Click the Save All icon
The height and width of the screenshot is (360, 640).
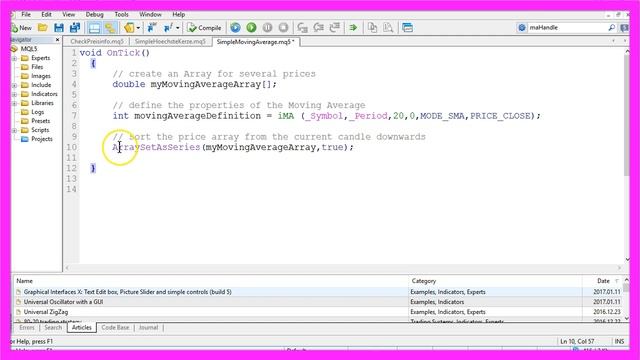75,28
